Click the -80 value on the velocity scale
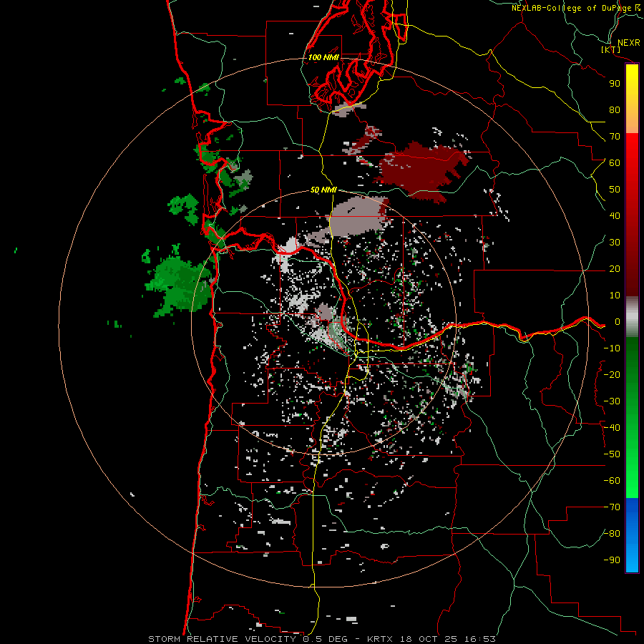 pos(612,534)
